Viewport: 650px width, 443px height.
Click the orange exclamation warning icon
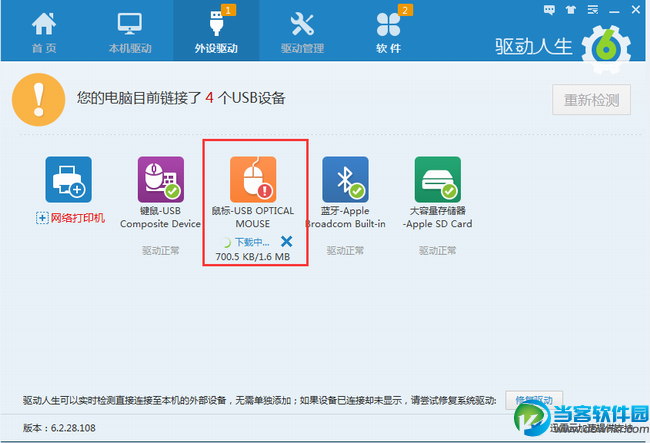click(39, 100)
